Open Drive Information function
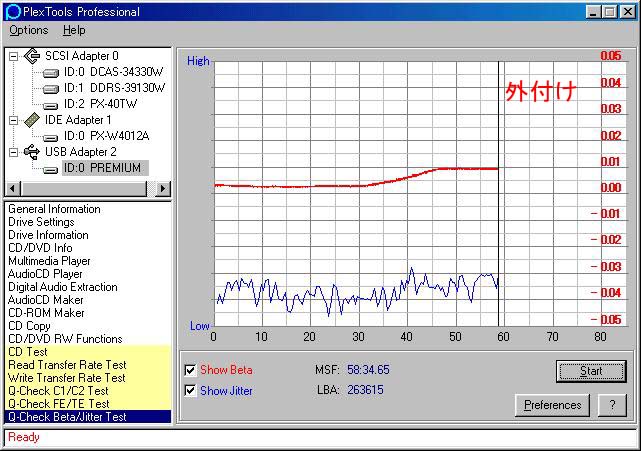The image size is (641, 451). pos(48,235)
